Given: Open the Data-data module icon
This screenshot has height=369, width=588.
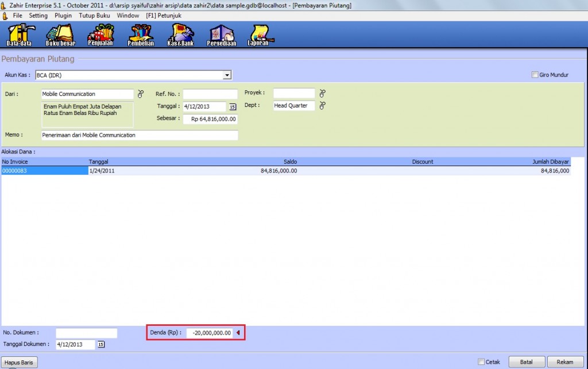Looking at the screenshot, I should (x=19, y=34).
